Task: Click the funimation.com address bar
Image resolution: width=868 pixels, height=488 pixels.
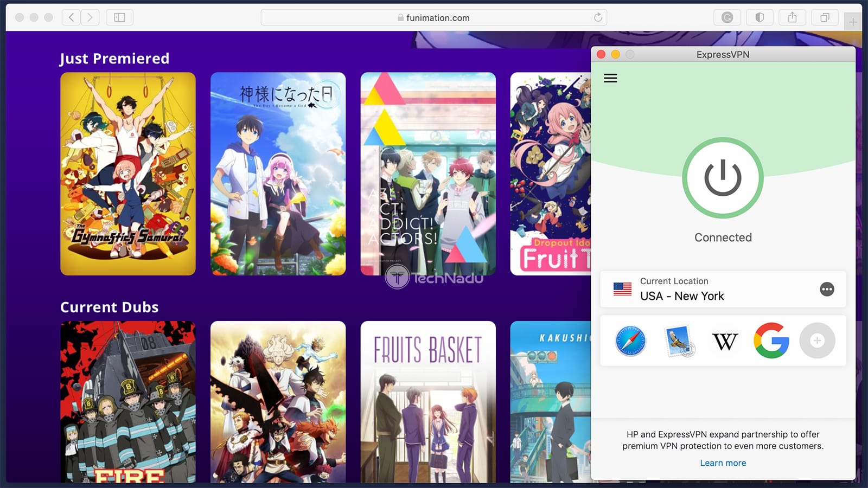Action: click(433, 17)
